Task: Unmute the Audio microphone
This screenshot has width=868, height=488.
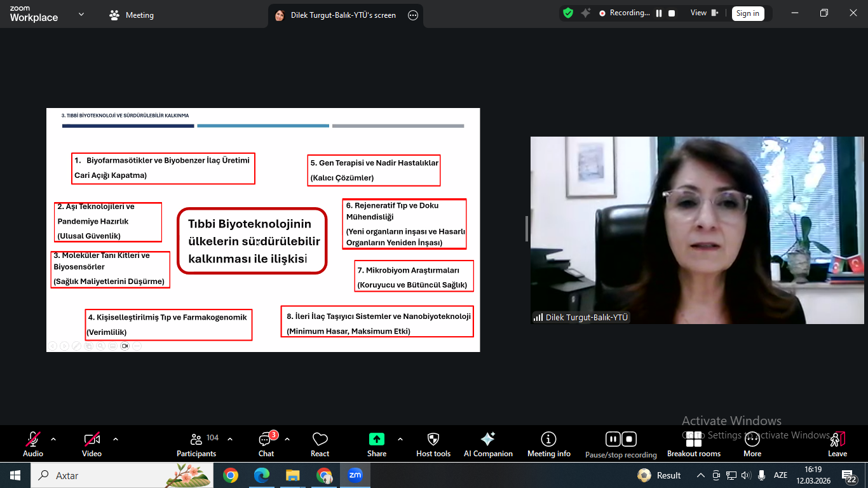Action: pyautogui.click(x=33, y=444)
